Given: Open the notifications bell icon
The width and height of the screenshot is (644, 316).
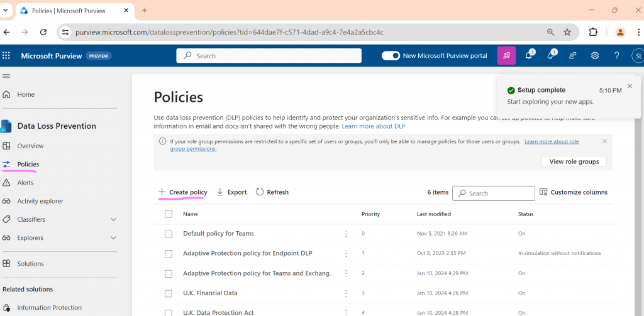Looking at the screenshot, I should point(529,56).
